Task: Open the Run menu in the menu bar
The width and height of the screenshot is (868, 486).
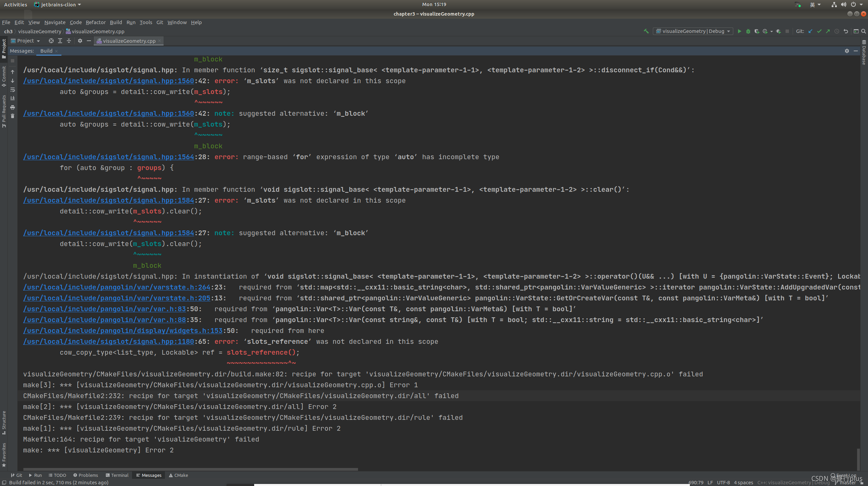Action: [131, 22]
